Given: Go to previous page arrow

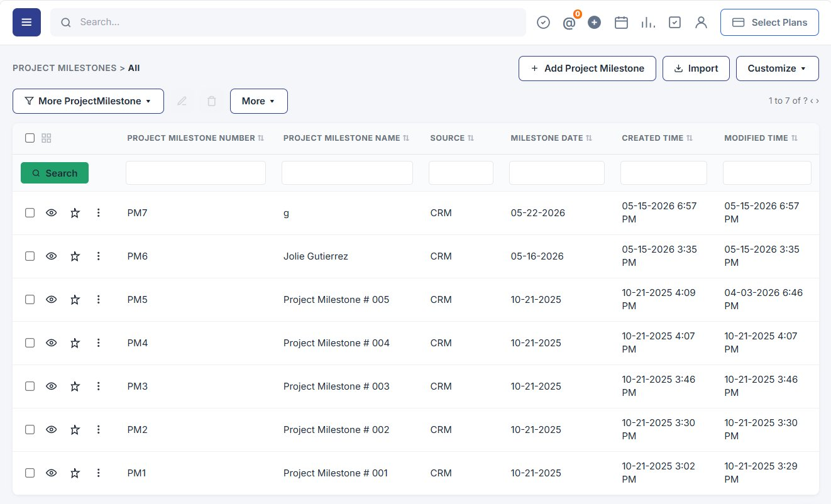Looking at the screenshot, I should [812, 101].
